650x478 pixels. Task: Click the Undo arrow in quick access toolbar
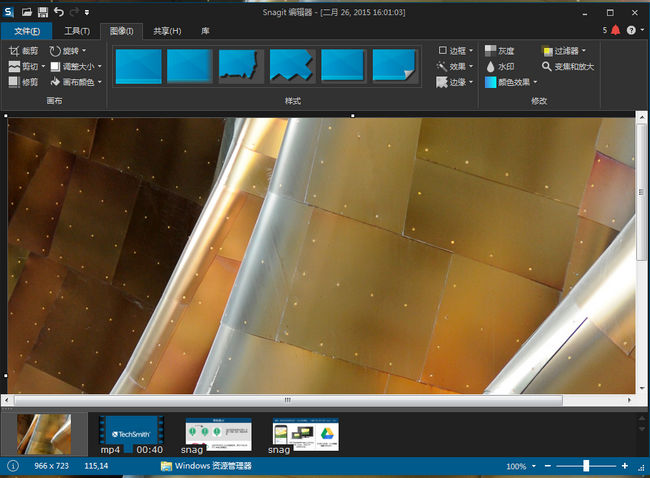coord(58,12)
